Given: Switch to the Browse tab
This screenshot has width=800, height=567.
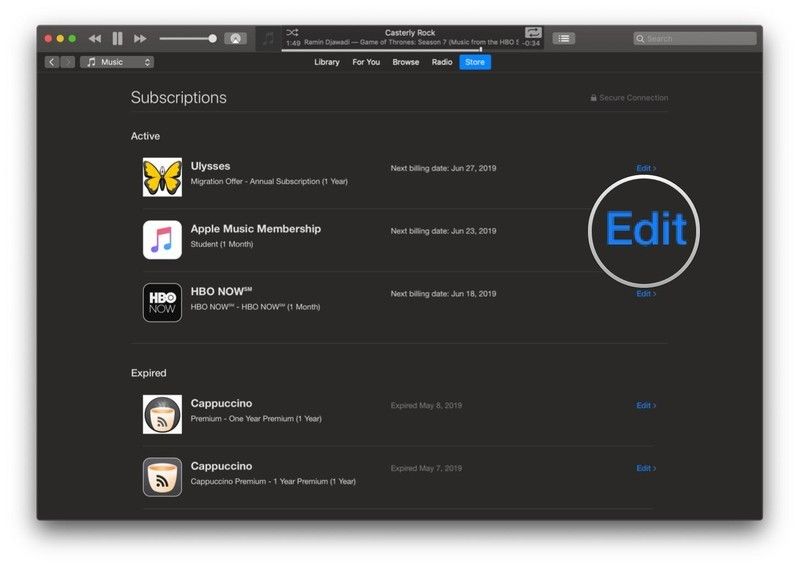Looking at the screenshot, I should tap(406, 62).
